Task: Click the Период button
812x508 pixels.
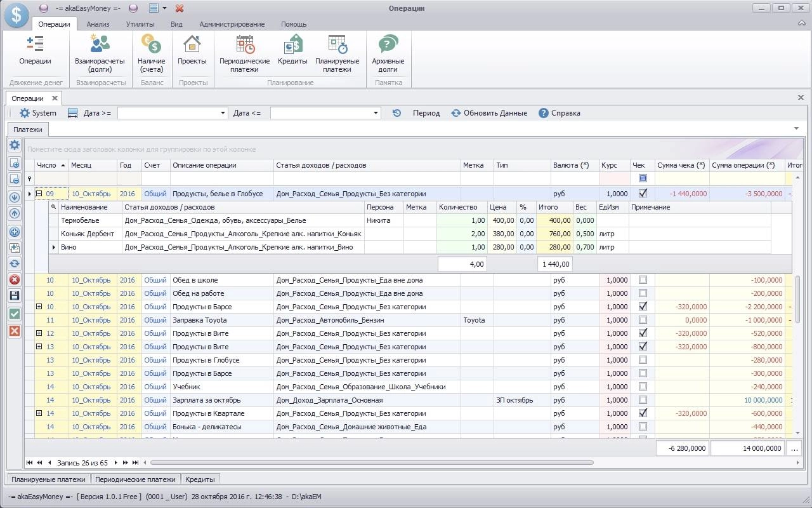Action: (x=426, y=113)
